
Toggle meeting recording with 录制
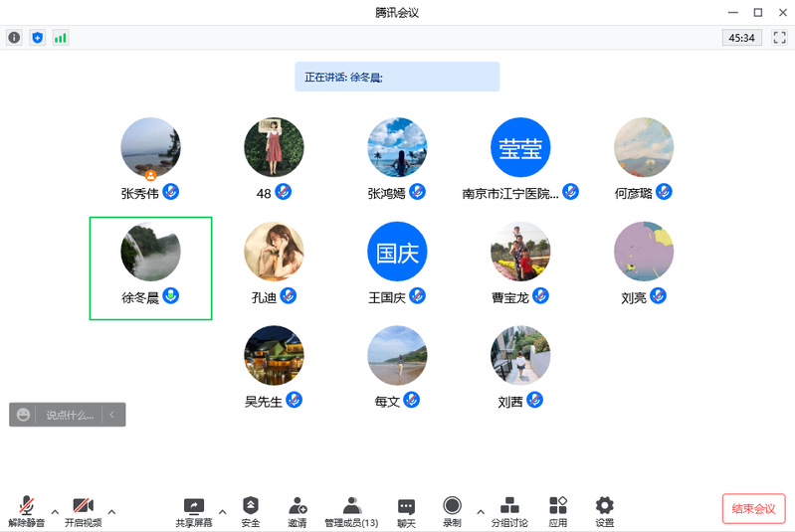[x=452, y=511]
